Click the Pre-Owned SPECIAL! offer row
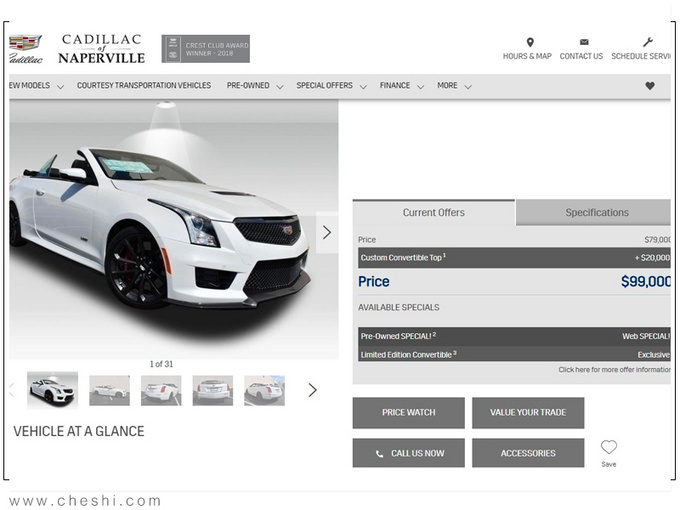 pos(514,336)
